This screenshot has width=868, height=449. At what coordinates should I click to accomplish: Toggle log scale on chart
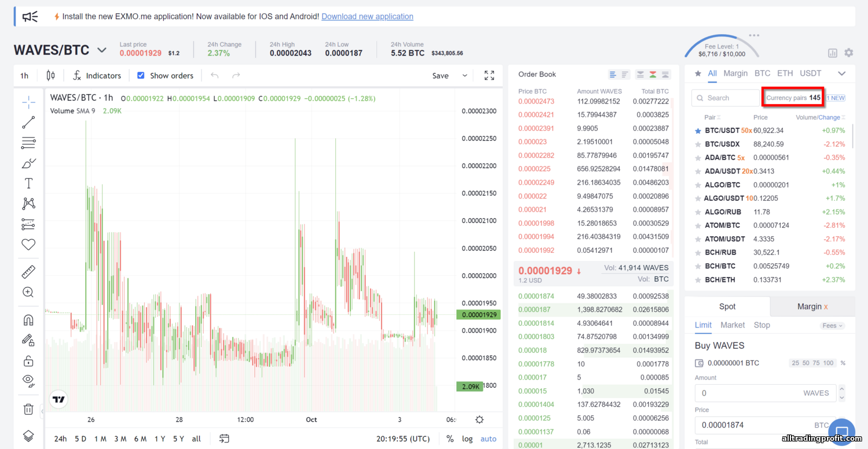tap(467, 439)
